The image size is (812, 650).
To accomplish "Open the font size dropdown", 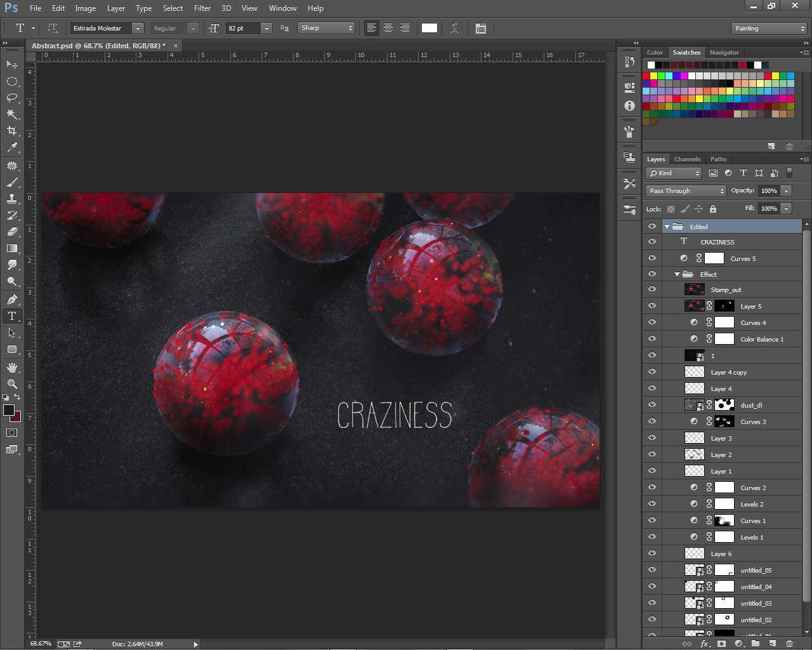I will pyautogui.click(x=266, y=28).
